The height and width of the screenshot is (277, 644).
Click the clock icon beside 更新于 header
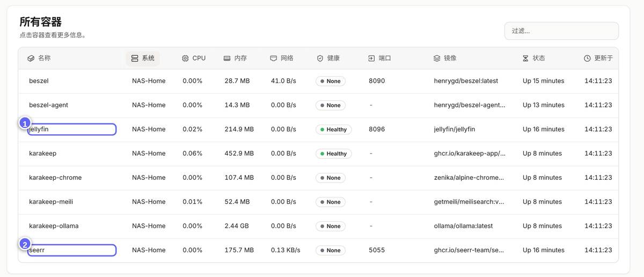coord(587,58)
